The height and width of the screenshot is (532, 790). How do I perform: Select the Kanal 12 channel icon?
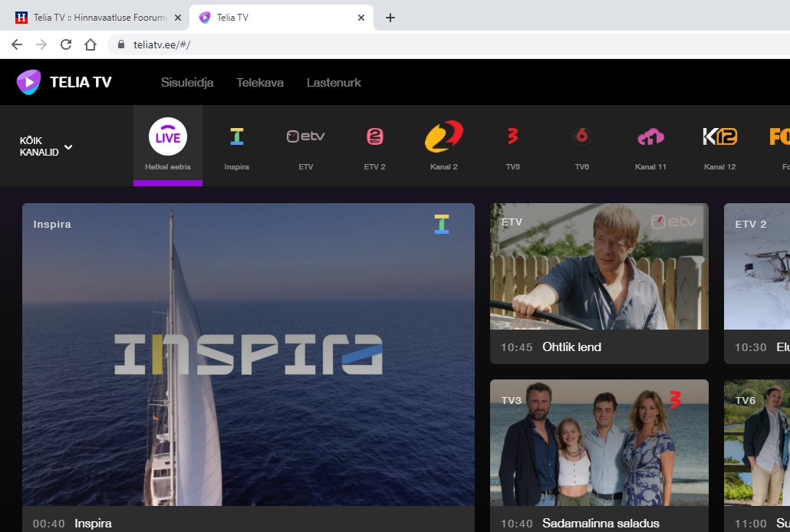point(719,138)
